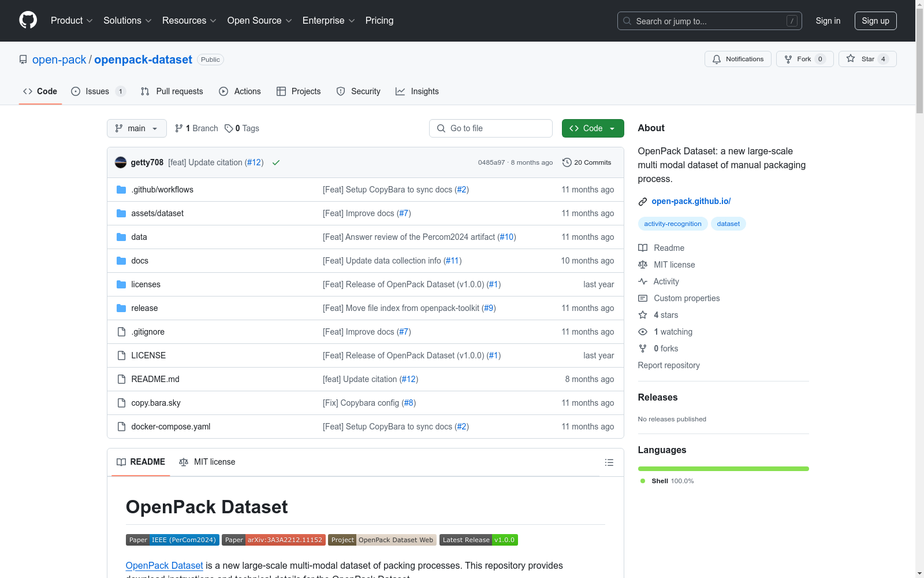This screenshot has height=578, width=924.
Task: Click the Readme book icon in sidebar
Action: (643, 247)
